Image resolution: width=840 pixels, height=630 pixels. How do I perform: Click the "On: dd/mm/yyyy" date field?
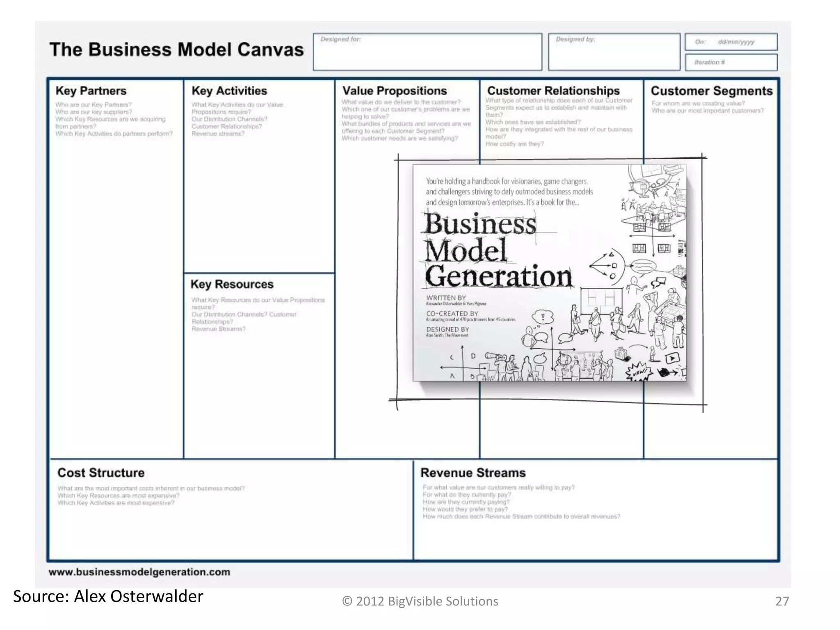731,42
